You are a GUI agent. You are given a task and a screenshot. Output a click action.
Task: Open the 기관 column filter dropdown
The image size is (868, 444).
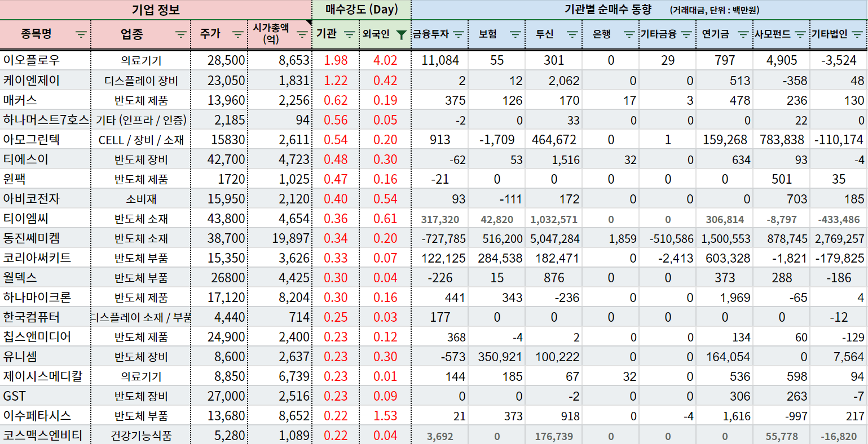(350, 35)
